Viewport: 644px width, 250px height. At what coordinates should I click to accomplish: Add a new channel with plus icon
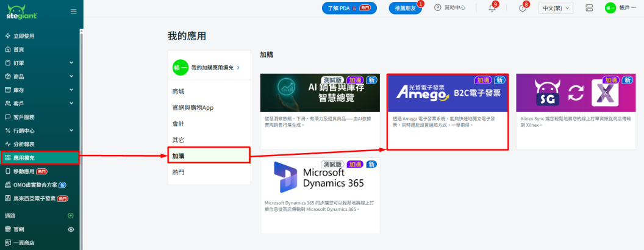(71, 215)
